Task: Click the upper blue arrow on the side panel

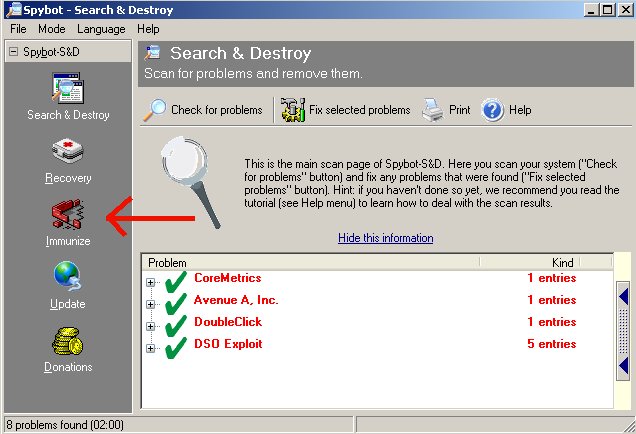Action: 623,297
